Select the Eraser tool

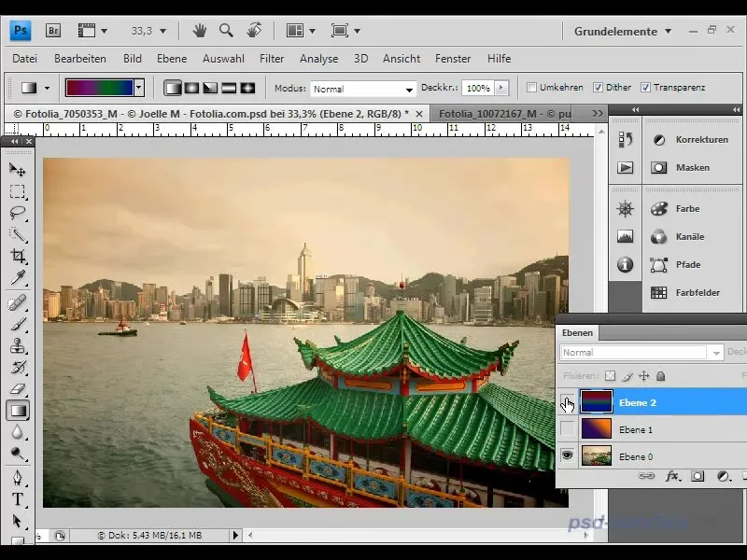(17, 389)
